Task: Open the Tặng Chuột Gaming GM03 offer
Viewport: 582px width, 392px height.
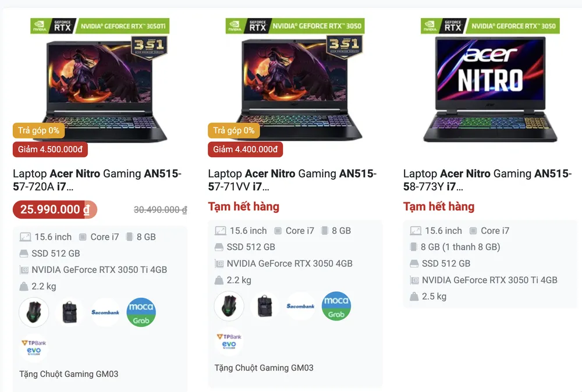Action: point(68,374)
